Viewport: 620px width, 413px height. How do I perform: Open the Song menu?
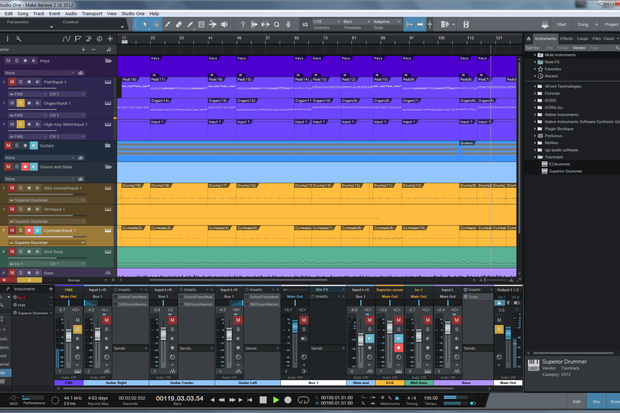23,13
